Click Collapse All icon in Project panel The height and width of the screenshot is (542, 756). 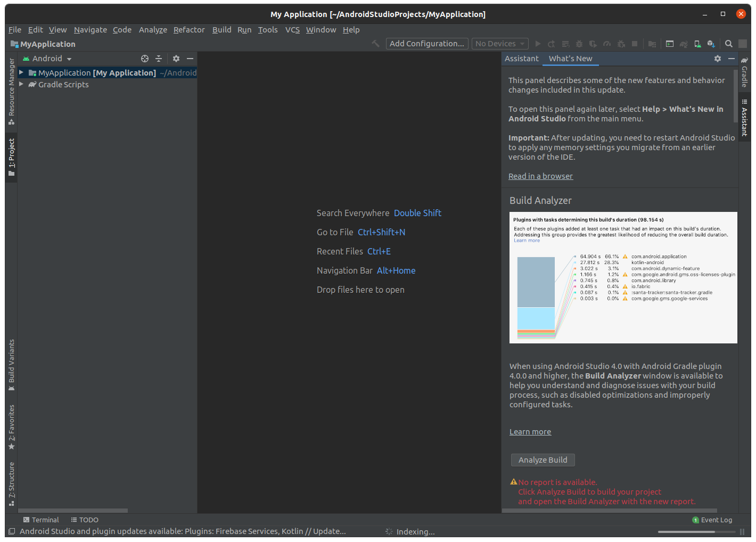point(159,59)
